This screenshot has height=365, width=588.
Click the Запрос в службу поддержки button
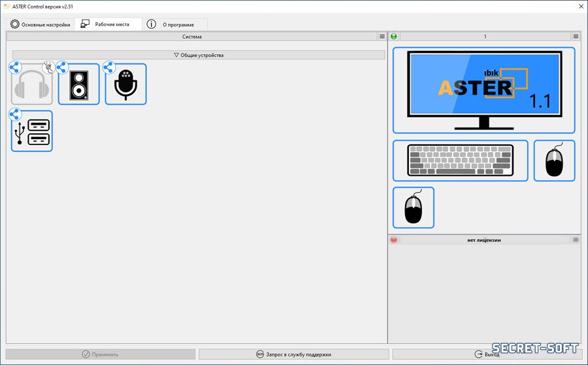[x=293, y=355]
